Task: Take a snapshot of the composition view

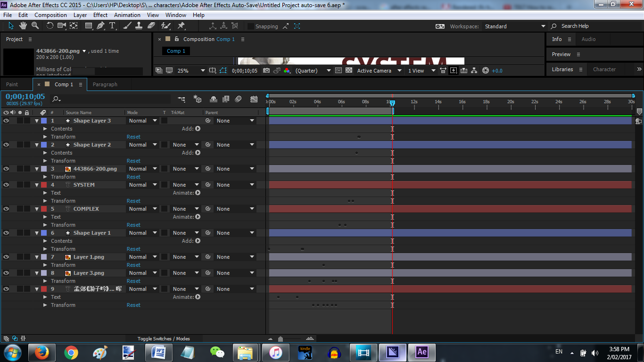Action: 267,70
